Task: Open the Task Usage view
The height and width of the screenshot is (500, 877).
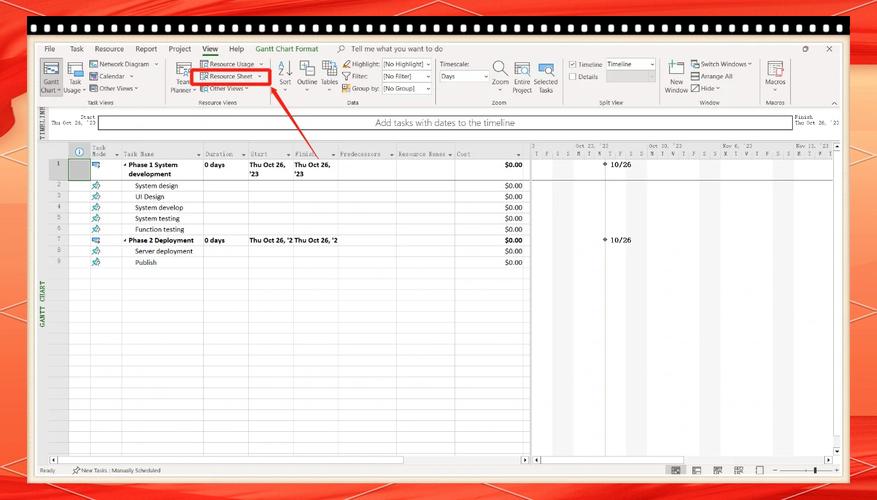Action: coord(75,75)
